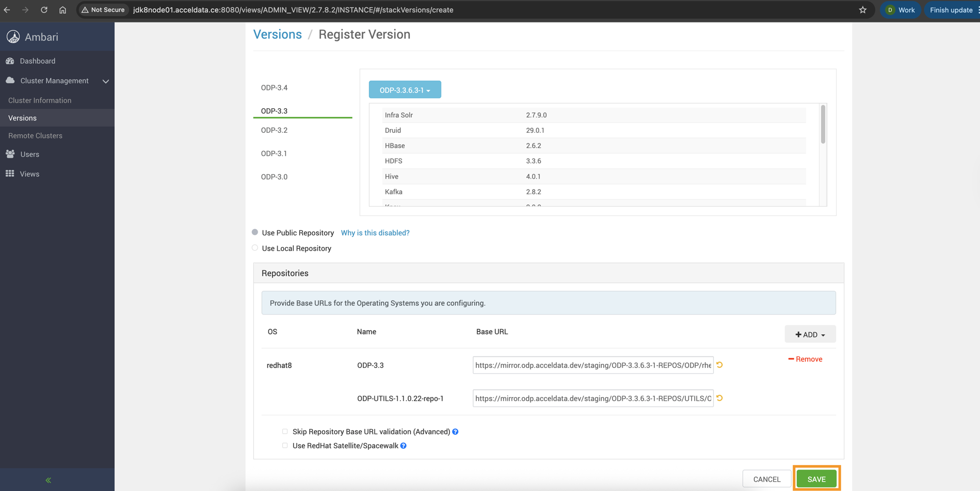Open the ADD operating system dropdown

click(x=810, y=334)
